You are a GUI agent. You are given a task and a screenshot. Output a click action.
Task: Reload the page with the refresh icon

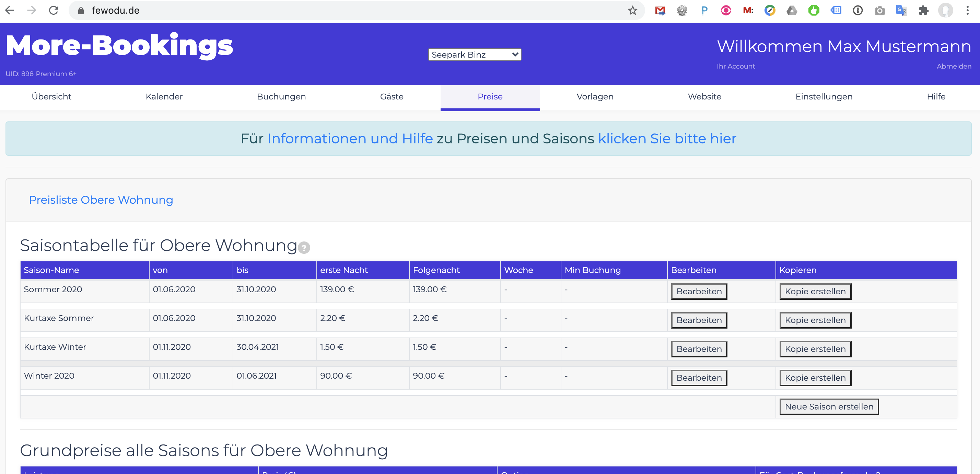54,10
